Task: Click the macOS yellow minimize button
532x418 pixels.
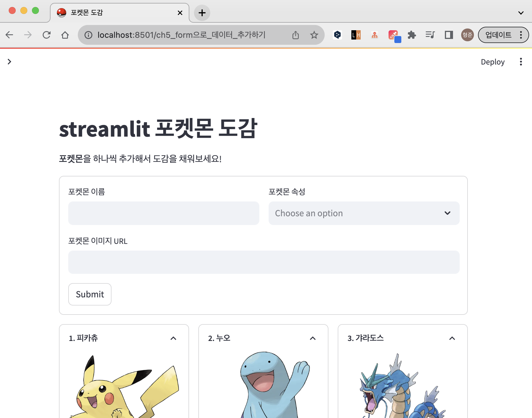Action: pyautogui.click(x=24, y=11)
